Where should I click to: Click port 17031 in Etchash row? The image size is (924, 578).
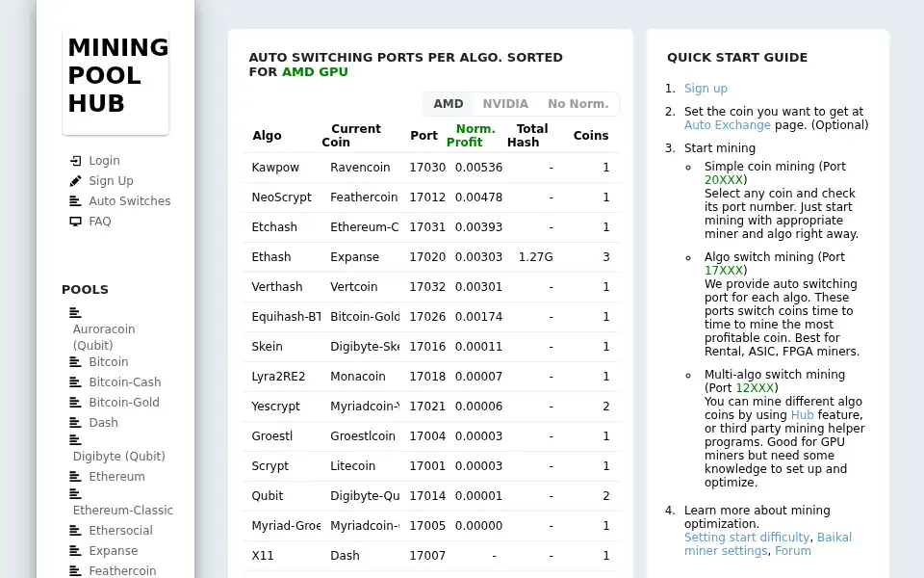click(427, 227)
